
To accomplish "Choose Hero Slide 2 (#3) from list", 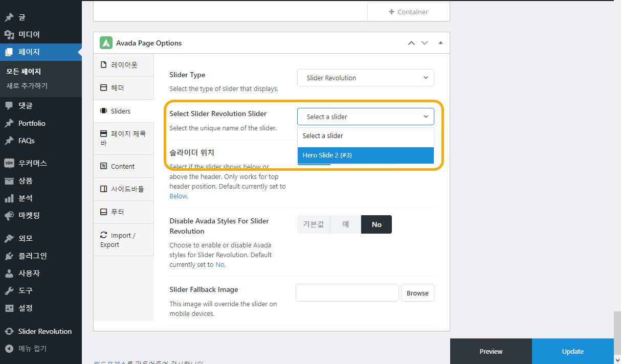I will pyautogui.click(x=366, y=155).
